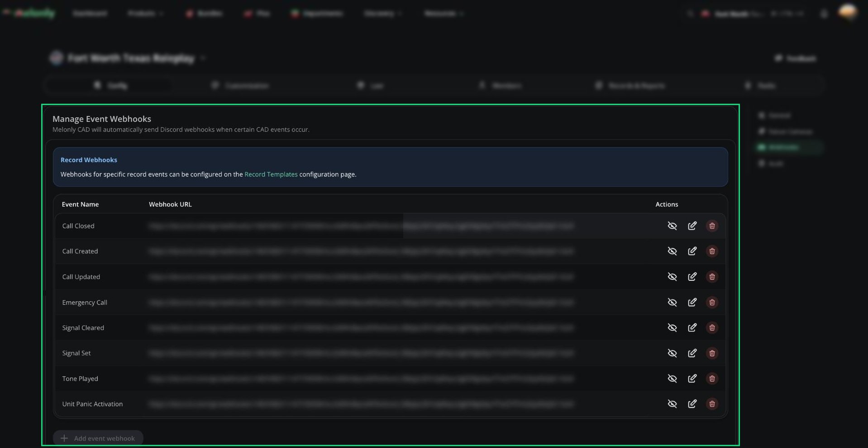The width and height of the screenshot is (868, 448).
Task: Click the Signal Set event name
Action: pos(76,353)
